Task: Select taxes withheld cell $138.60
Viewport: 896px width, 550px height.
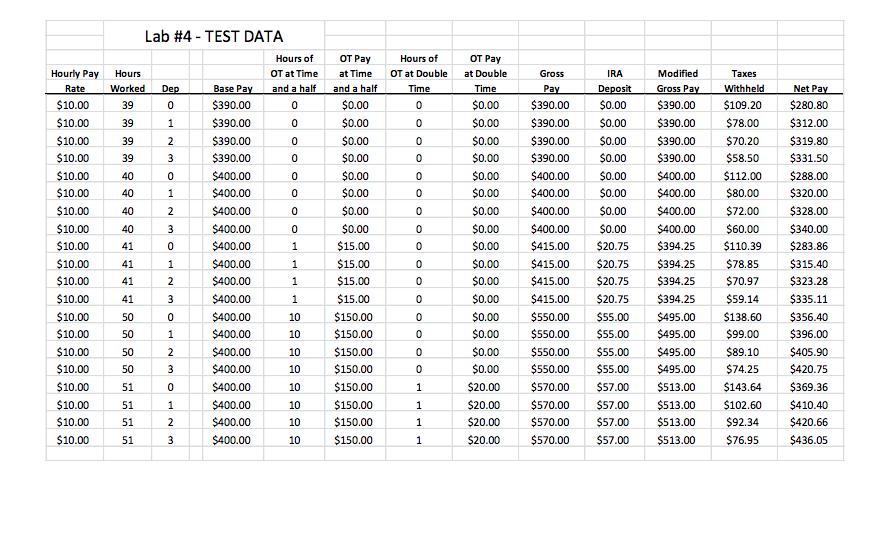Action: point(742,317)
